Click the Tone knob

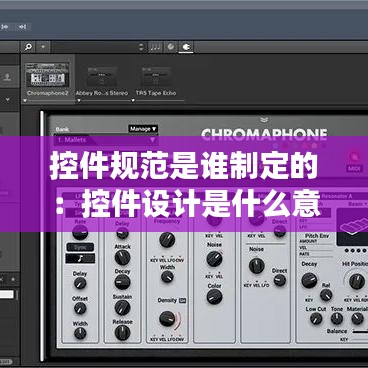[337, 319]
